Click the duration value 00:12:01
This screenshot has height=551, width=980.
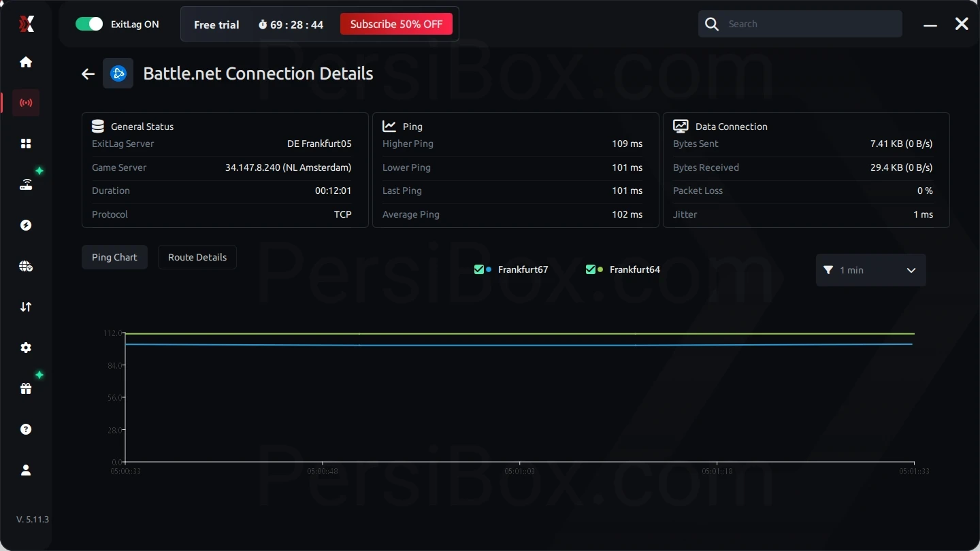point(333,190)
